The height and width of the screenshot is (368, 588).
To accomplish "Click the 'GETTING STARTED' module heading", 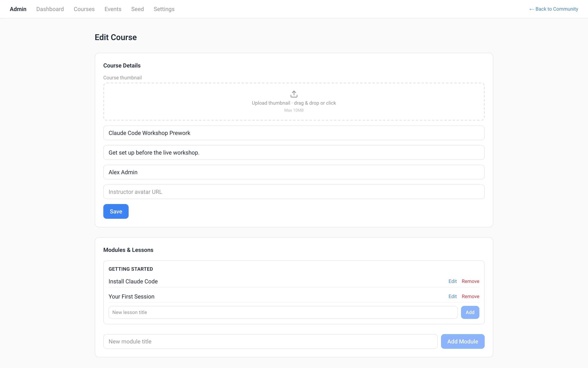I will coord(131,269).
